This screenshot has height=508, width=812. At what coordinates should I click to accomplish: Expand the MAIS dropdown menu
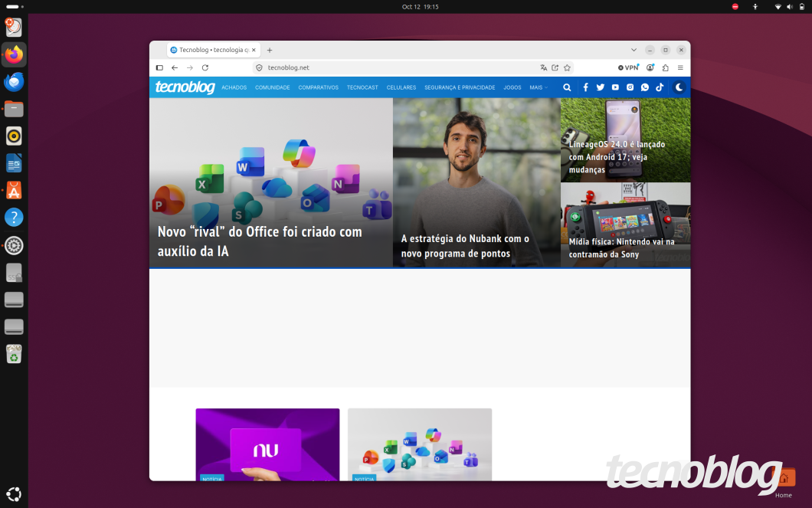point(538,87)
